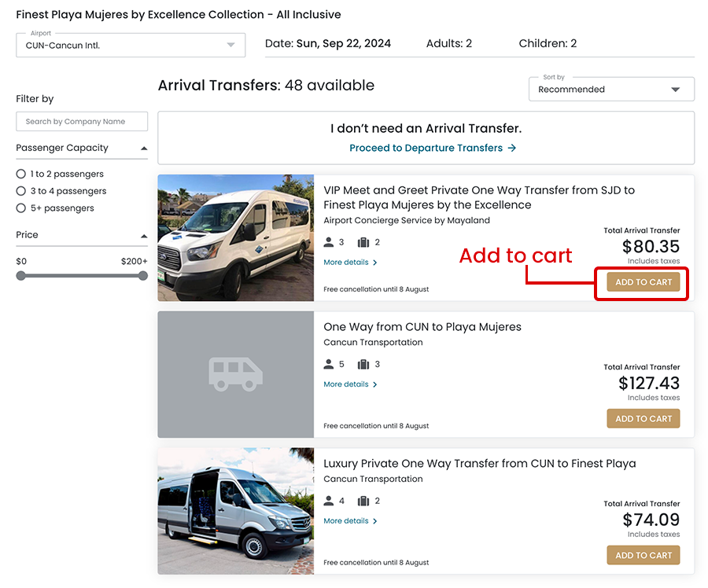708x588 pixels.
Task: Click the price slider's maximum $200+ handle
Action: (x=142, y=276)
